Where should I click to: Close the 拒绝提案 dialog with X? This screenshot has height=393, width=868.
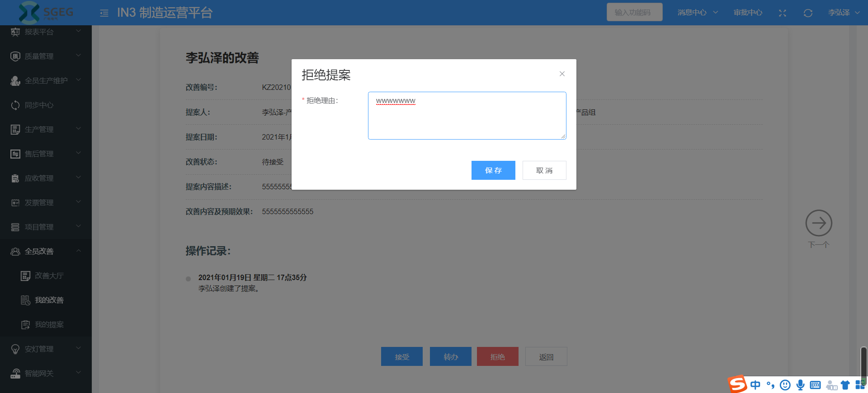pos(562,74)
